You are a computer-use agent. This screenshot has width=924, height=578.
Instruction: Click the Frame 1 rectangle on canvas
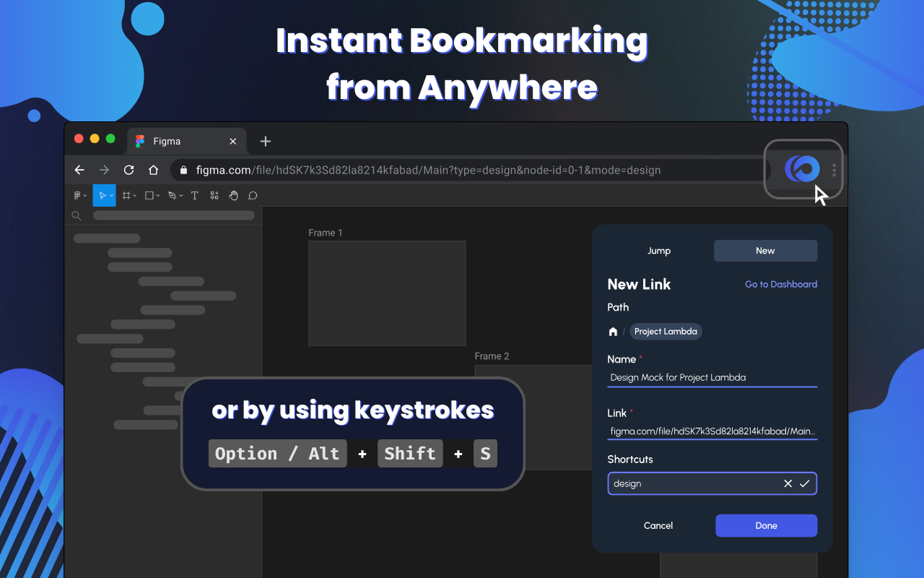387,293
